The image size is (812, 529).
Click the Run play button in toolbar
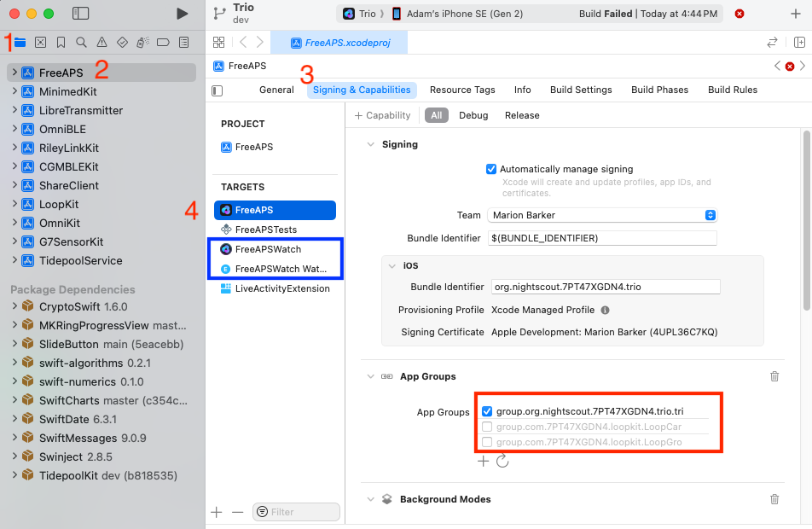tap(182, 14)
